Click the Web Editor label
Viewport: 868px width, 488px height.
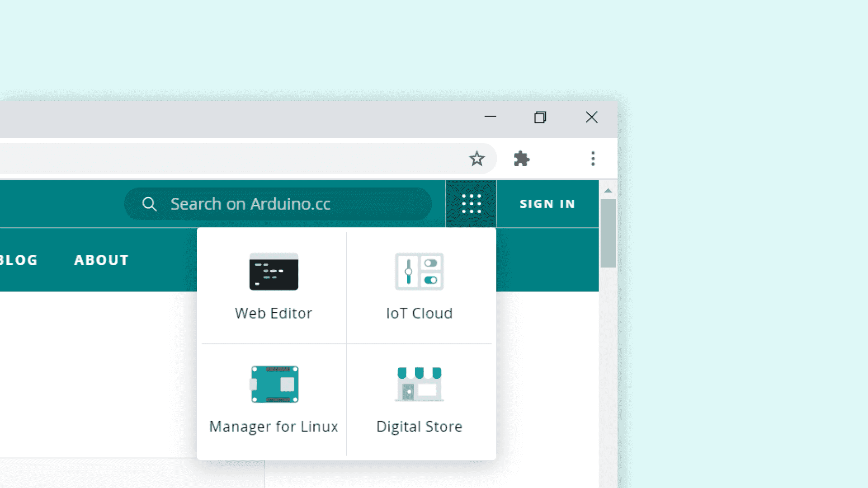(x=274, y=313)
